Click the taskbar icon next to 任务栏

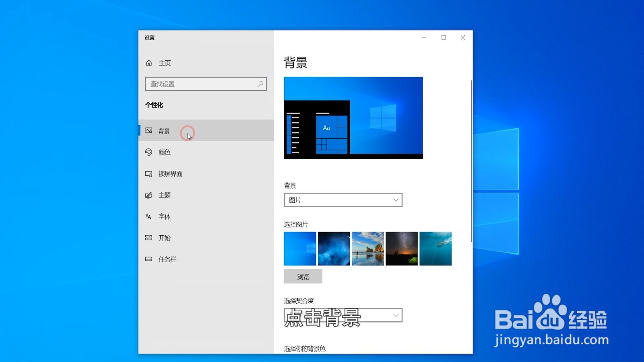(x=149, y=259)
